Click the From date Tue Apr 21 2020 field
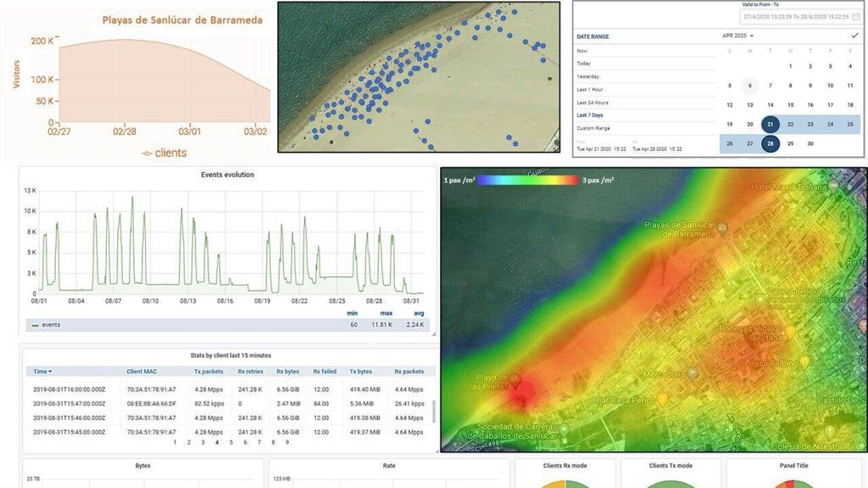Image resolution: width=868 pixels, height=488 pixels. point(601,149)
